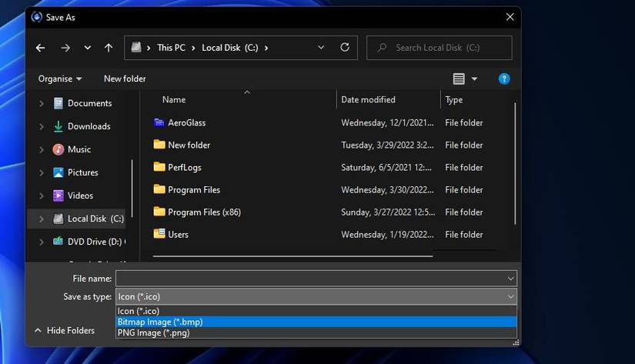Click the file list horizontal scrollbar
The width and height of the screenshot is (635, 364).
(292, 256)
